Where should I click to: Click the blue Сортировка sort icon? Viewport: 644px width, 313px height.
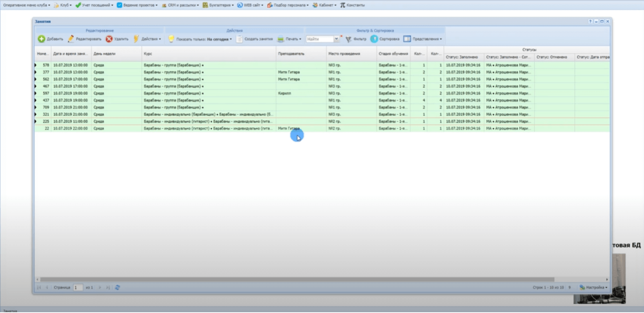374,39
